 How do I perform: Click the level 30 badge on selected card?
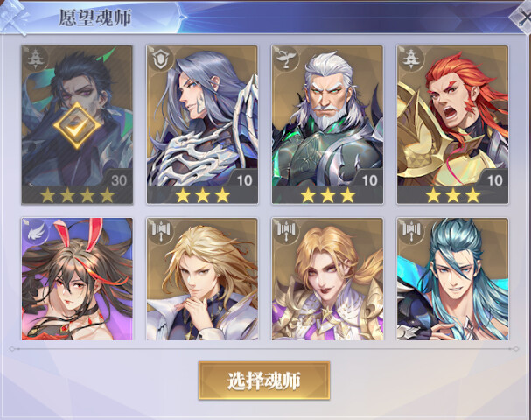119,180
